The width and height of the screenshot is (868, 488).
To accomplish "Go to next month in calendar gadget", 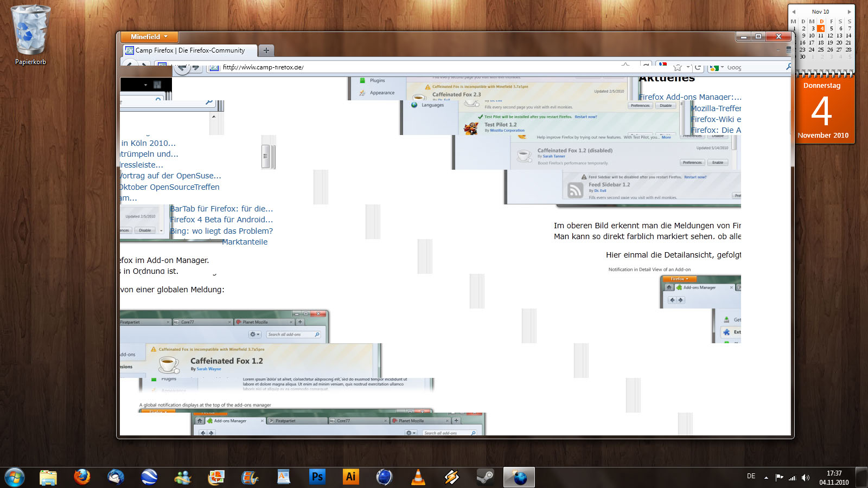I will point(849,11).
